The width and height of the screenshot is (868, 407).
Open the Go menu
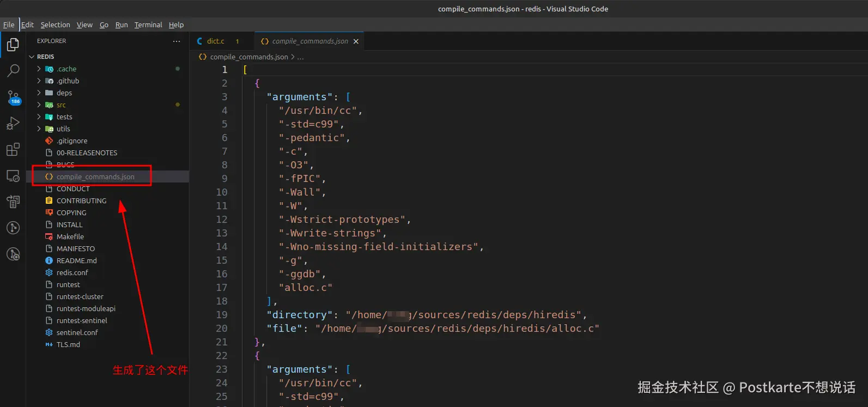pyautogui.click(x=104, y=25)
